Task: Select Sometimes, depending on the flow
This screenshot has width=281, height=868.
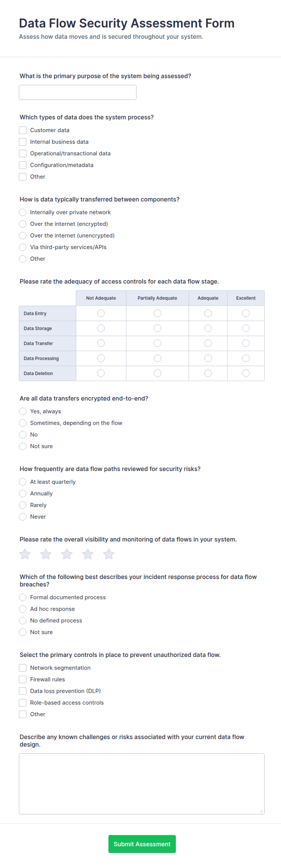Action: (x=23, y=423)
